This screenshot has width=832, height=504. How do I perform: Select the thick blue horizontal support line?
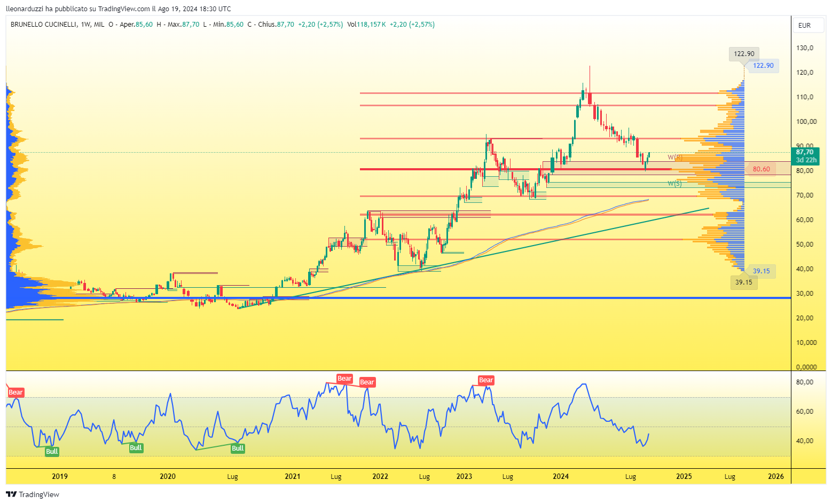(398, 298)
